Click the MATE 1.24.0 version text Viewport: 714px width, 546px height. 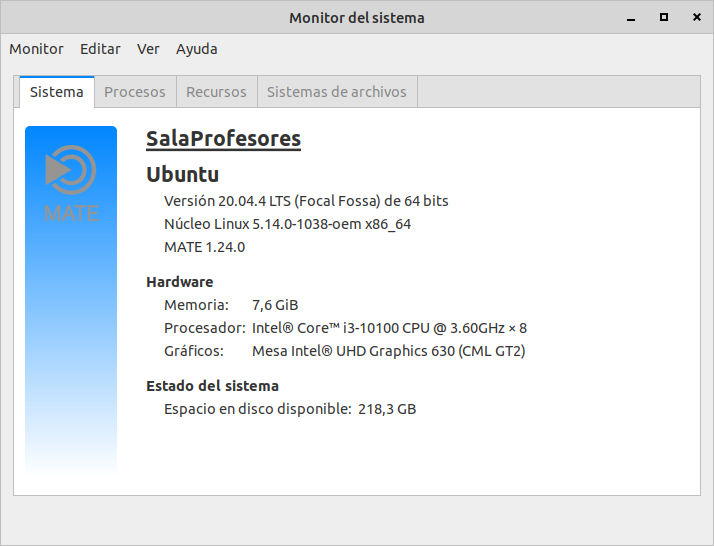[204, 247]
